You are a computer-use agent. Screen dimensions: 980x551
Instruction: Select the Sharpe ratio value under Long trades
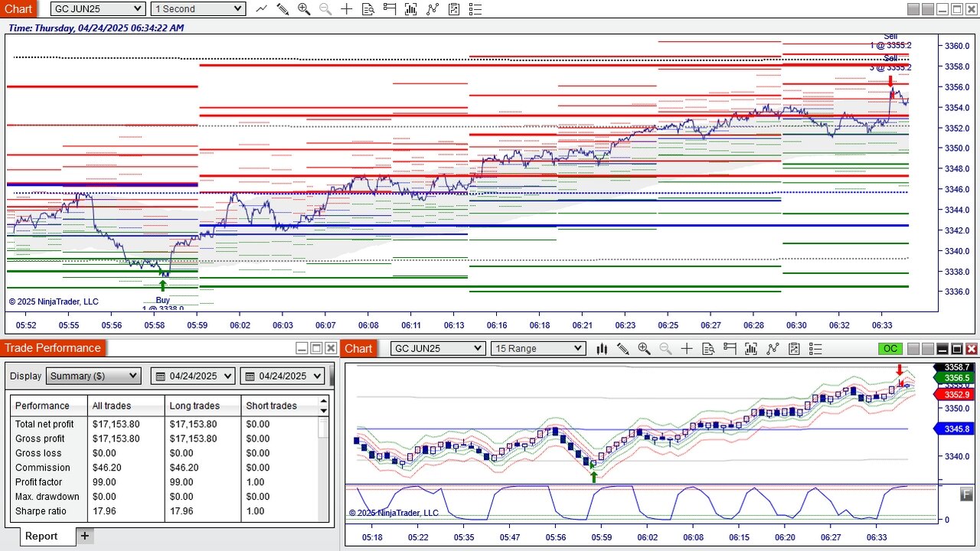pyautogui.click(x=182, y=511)
